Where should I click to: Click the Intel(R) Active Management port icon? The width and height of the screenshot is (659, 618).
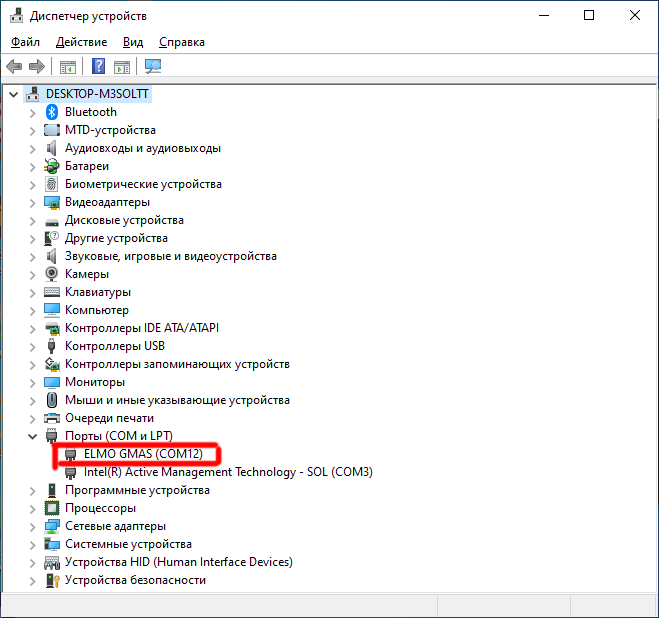(71, 472)
